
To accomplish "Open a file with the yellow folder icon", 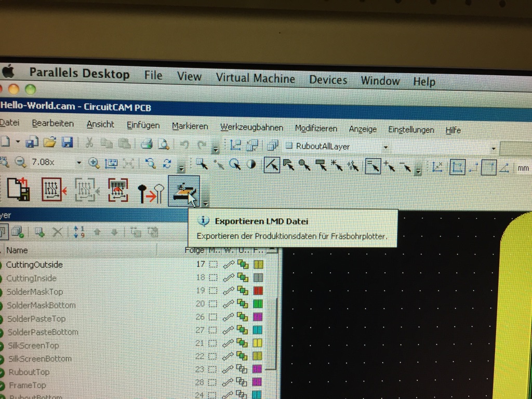I will pos(49,142).
